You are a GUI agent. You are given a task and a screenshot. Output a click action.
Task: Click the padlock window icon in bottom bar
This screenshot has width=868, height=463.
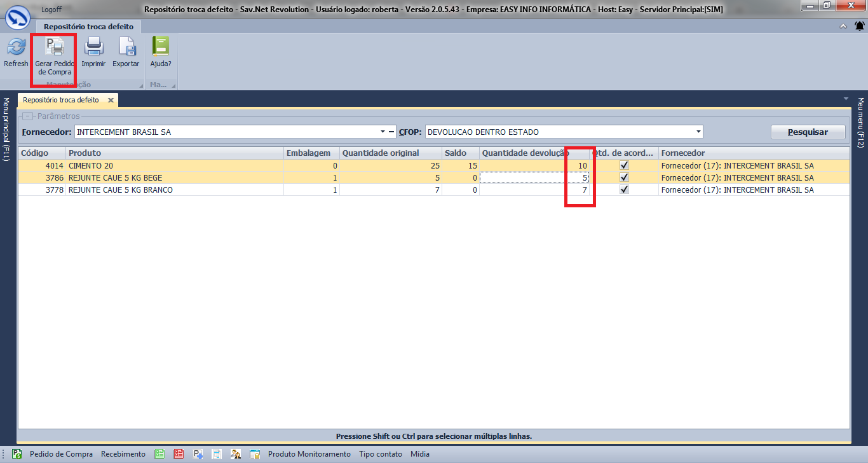(x=255, y=454)
